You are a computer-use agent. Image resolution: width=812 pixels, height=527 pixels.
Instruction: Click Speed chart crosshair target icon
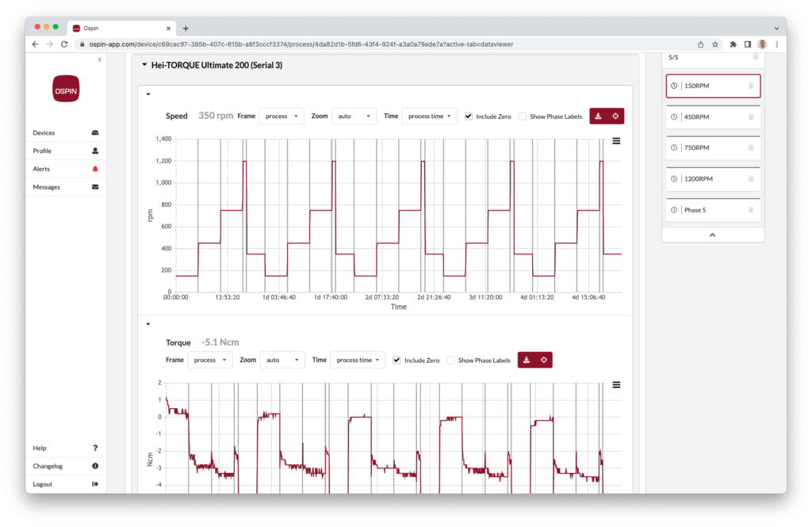click(x=615, y=116)
